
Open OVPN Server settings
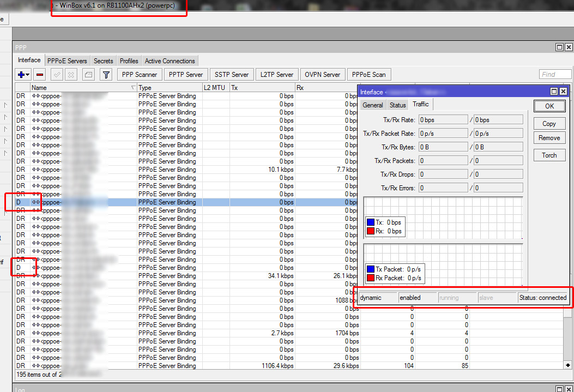click(x=322, y=75)
